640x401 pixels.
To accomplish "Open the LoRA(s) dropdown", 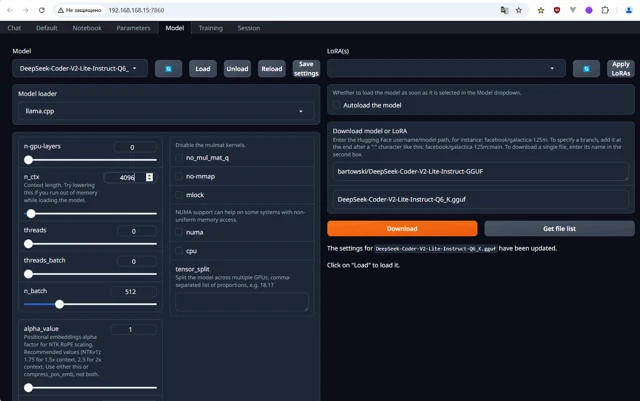I will (446, 69).
